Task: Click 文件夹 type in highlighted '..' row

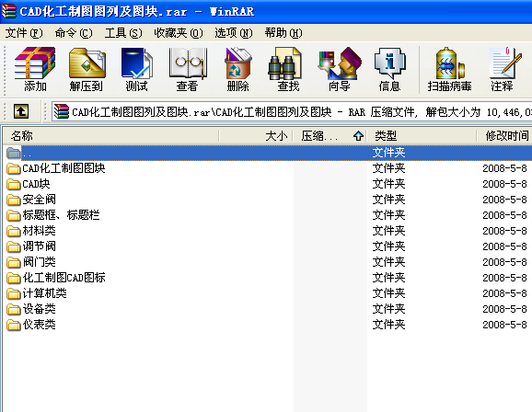Action: coord(388,153)
